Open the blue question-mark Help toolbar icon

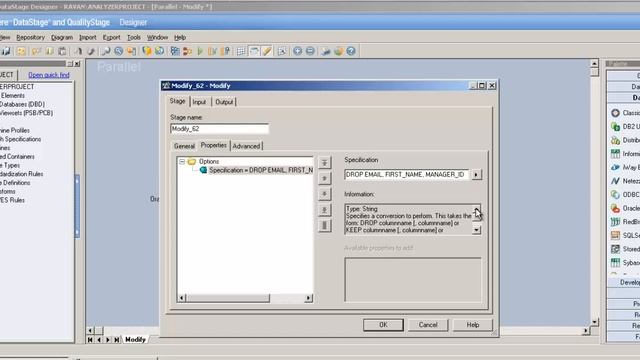pos(351,51)
